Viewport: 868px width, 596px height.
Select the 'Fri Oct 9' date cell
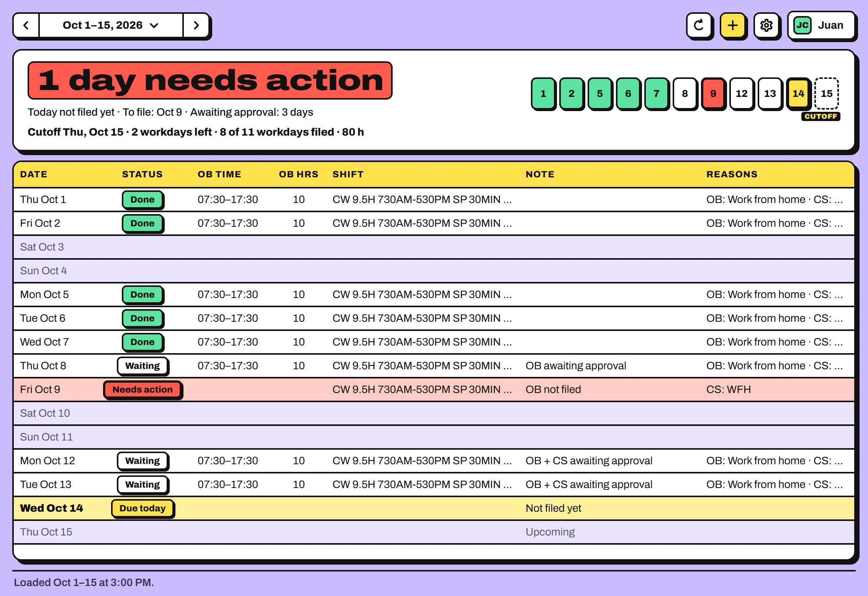click(40, 390)
